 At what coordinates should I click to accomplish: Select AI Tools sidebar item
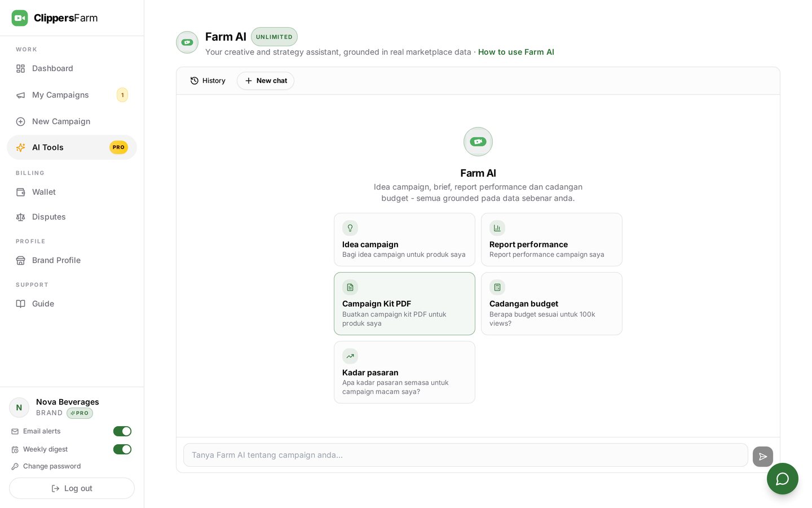(x=72, y=147)
